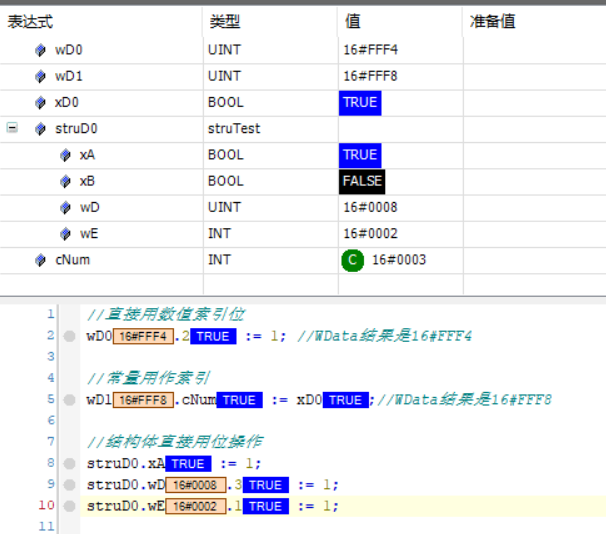Click the prepared value cell for cNum
This screenshot has width=606, height=534.
(x=535, y=260)
